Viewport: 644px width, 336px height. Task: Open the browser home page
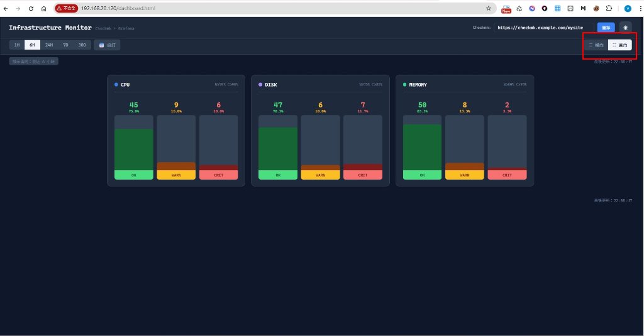[x=43, y=8]
